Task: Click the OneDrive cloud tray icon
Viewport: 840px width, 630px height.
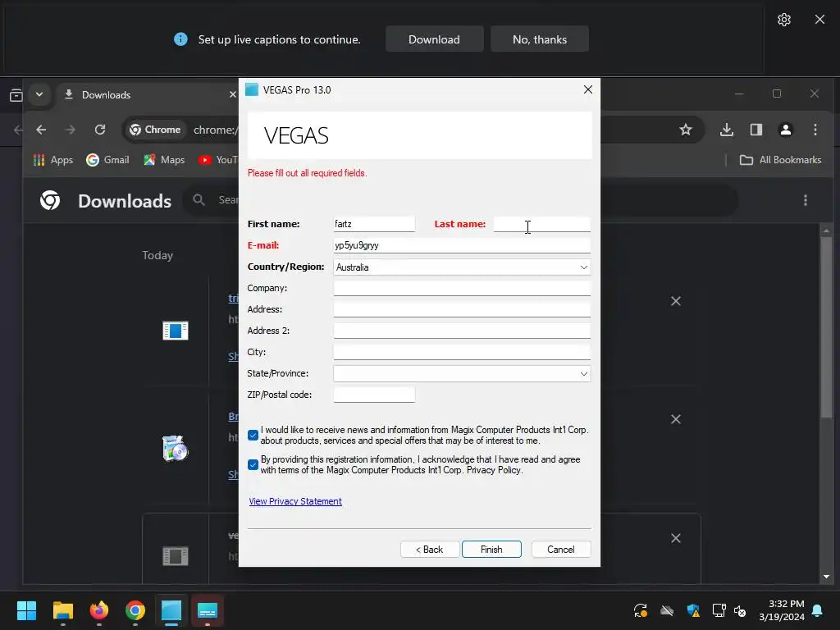Action: (666, 610)
